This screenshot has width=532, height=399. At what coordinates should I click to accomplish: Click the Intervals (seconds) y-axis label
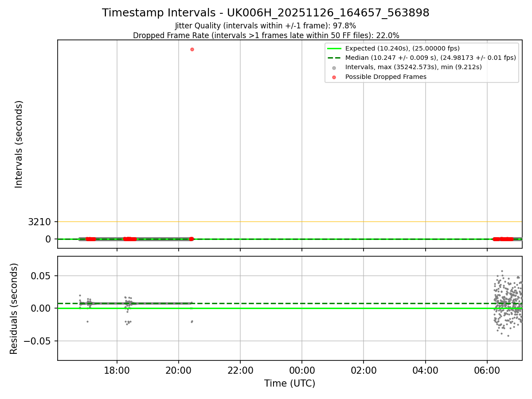[19, 144]
